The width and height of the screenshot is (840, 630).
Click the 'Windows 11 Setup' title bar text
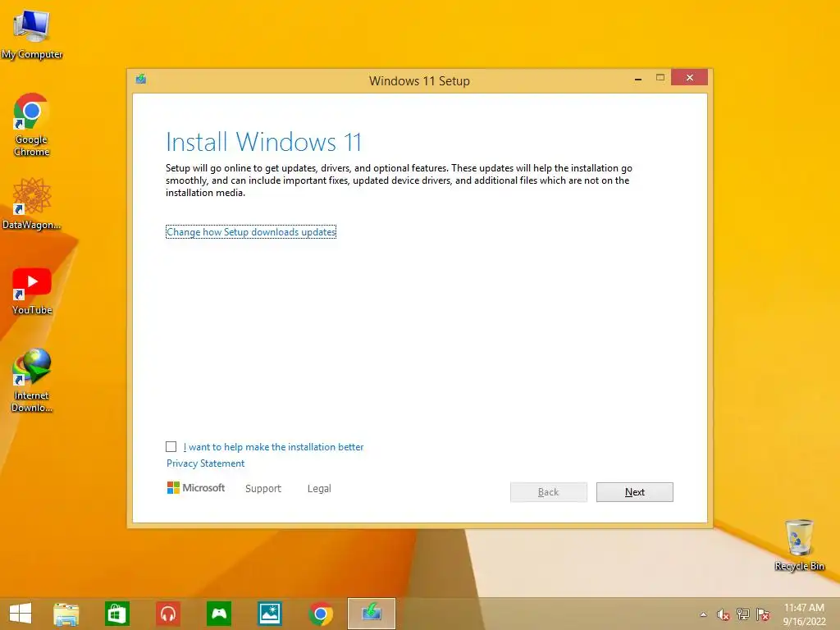[x=419, y=81]
